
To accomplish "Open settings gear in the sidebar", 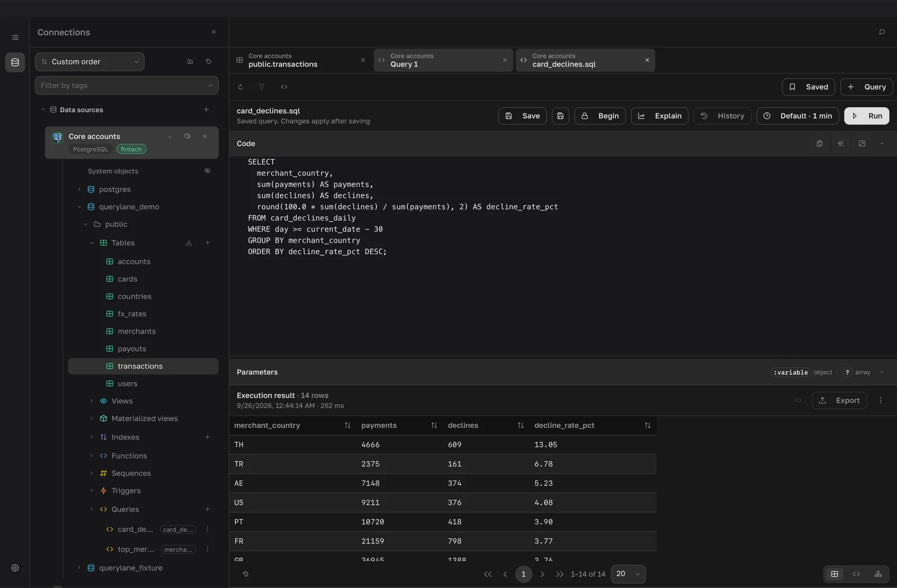I will coord(15,568).
